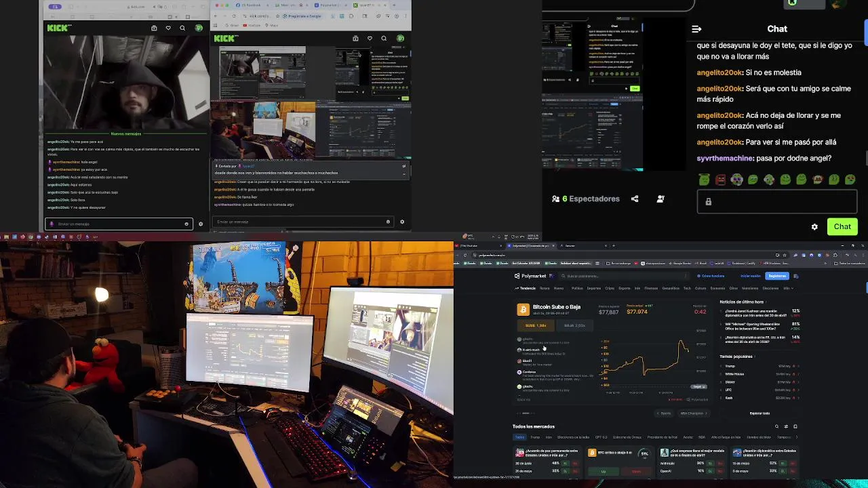Insert the red angry-face emote
This screenshot has width=868, height=488.
pos(720,180)
